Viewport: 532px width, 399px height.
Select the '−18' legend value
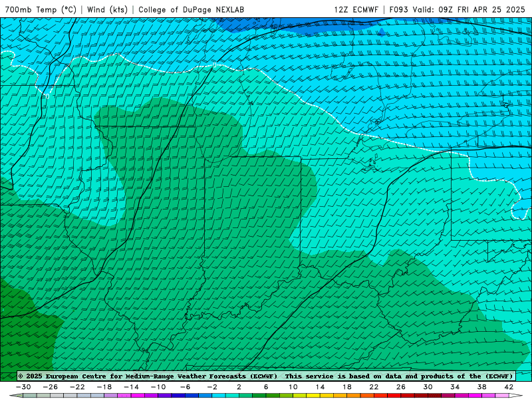tap(104, 387)
